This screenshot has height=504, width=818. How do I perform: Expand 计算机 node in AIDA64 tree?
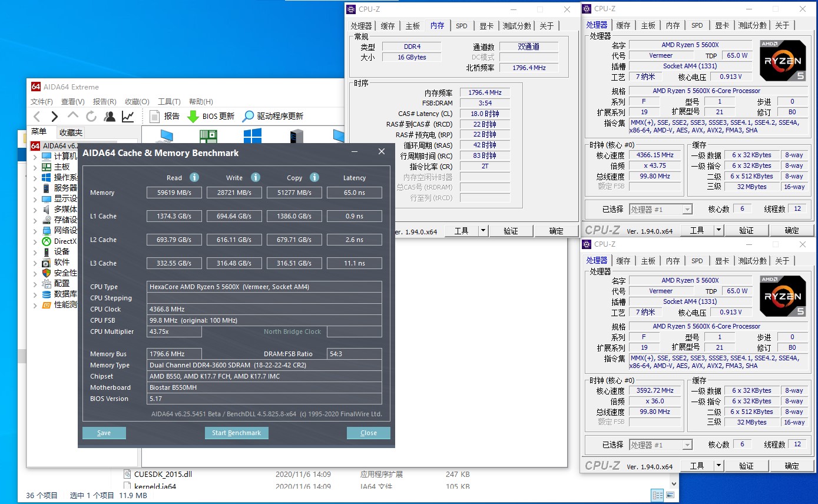tap(35, 156)
